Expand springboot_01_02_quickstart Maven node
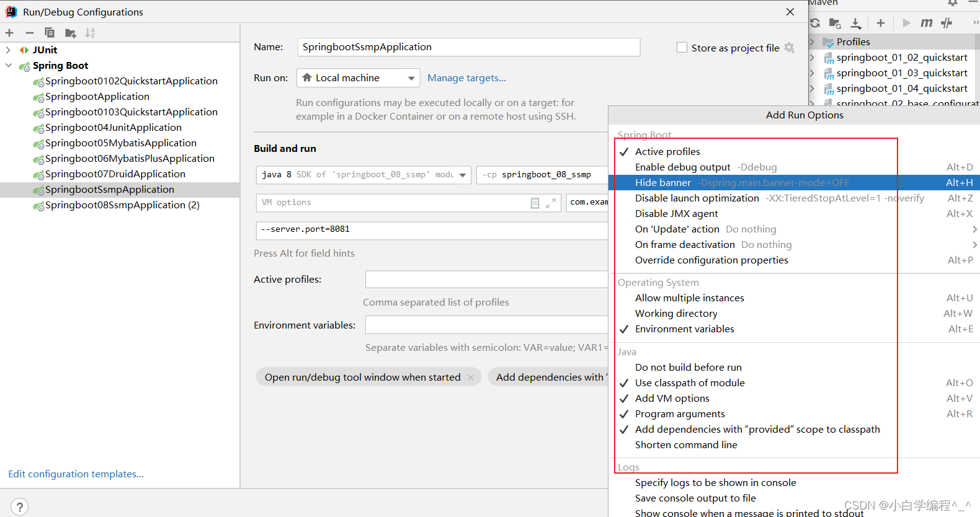The height and width of the screenshot is (517, 980). click(x=812, y=58)
